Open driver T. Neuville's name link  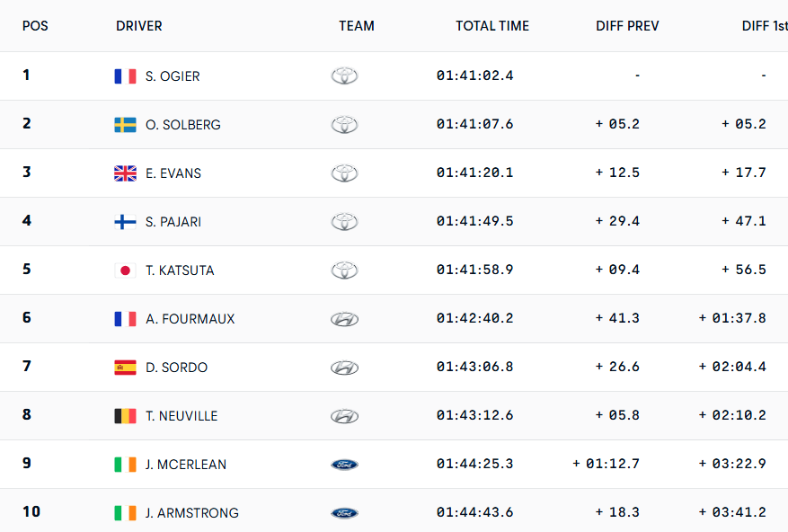point(182,416)
